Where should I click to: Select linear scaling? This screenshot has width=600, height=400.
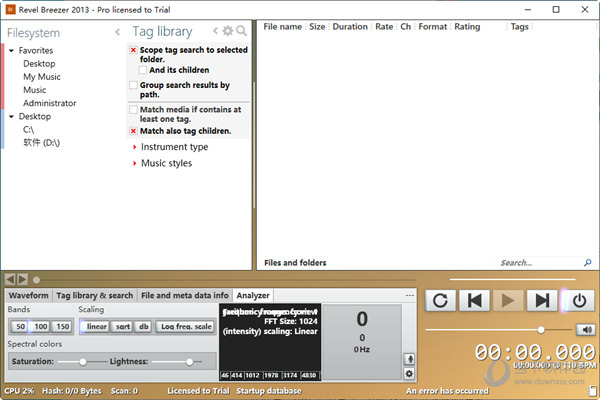coord(96,327)
